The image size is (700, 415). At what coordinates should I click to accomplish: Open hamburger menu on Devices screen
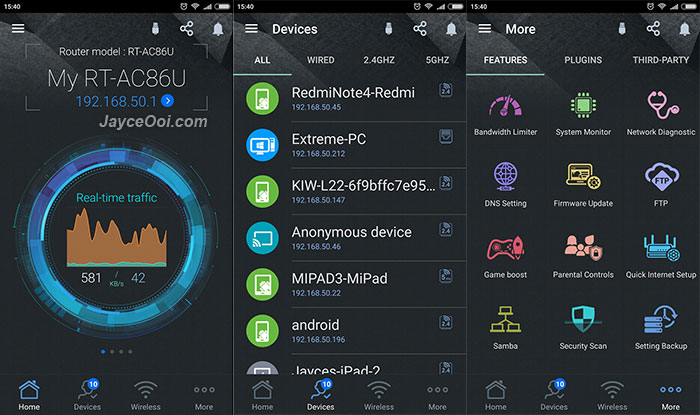pyautogui.click(x=251, y=29)
